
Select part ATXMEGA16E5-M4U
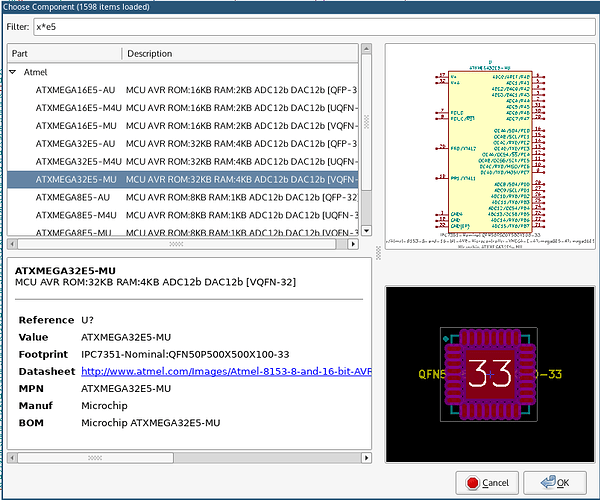coord(183,108)
